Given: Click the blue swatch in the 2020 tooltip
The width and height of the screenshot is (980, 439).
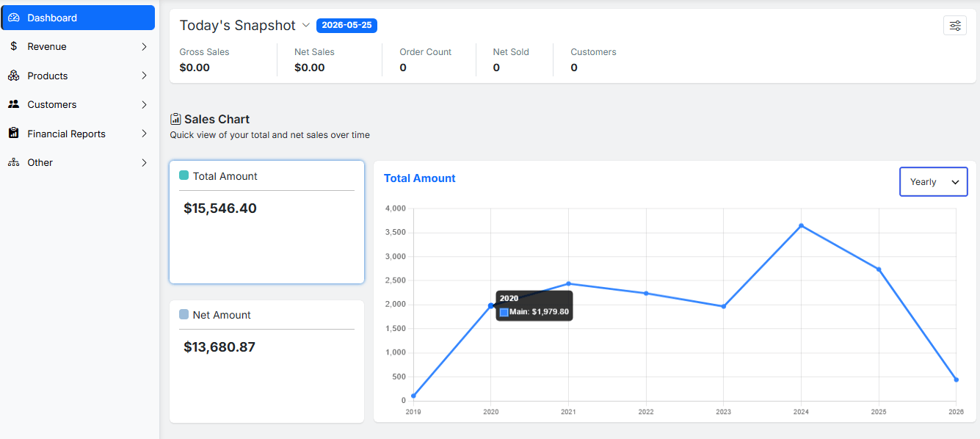Looking at the screenshot, I should pyautogui.click(x=504, y=312).
